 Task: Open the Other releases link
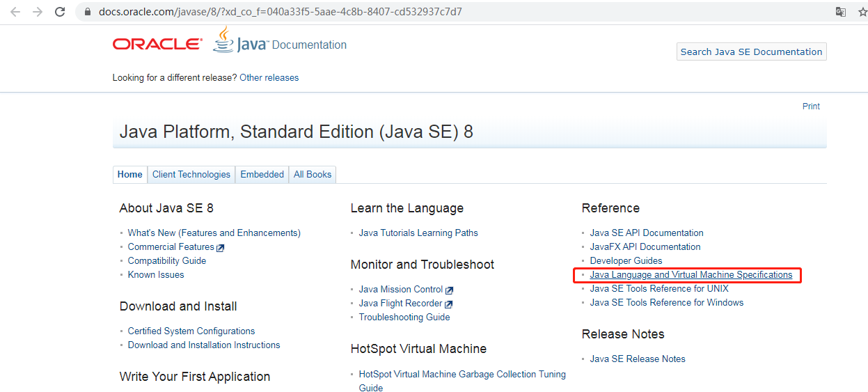click(269, 78)
